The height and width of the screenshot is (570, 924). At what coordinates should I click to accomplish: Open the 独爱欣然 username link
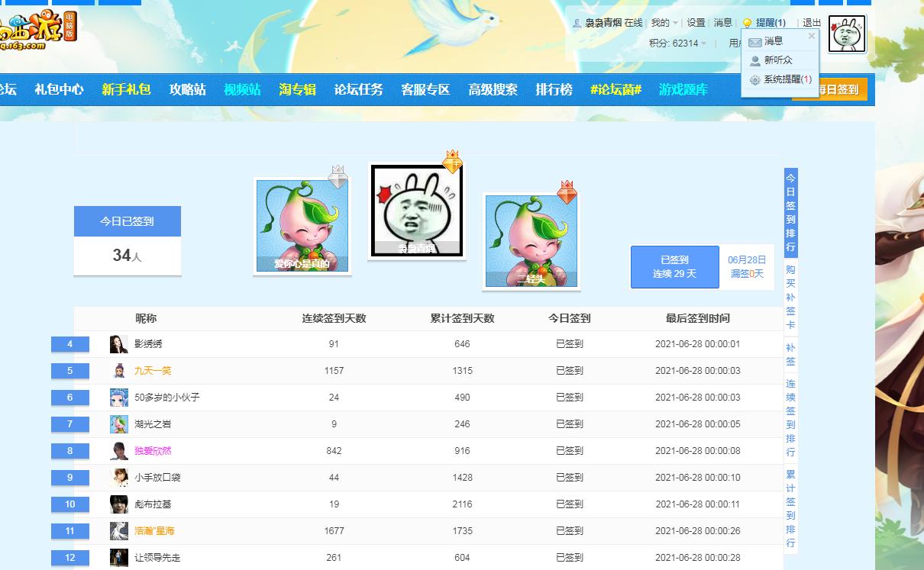click(153, 451)
